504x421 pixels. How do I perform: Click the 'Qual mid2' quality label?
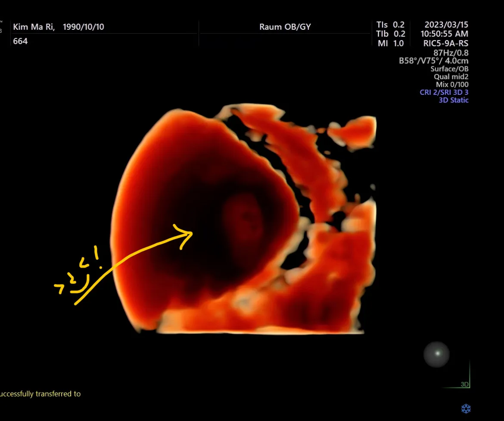[x=451, y=77]
